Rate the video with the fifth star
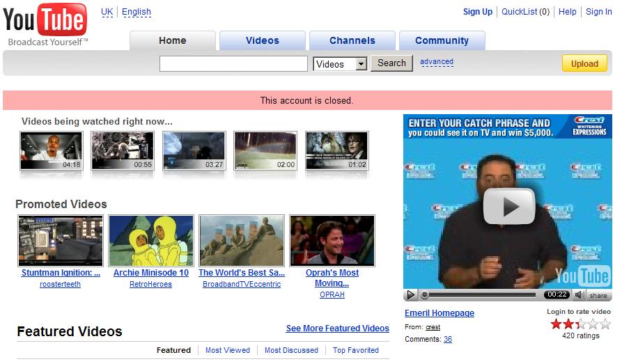This screenshot has height=364, width=622. (x=605, y=324)
